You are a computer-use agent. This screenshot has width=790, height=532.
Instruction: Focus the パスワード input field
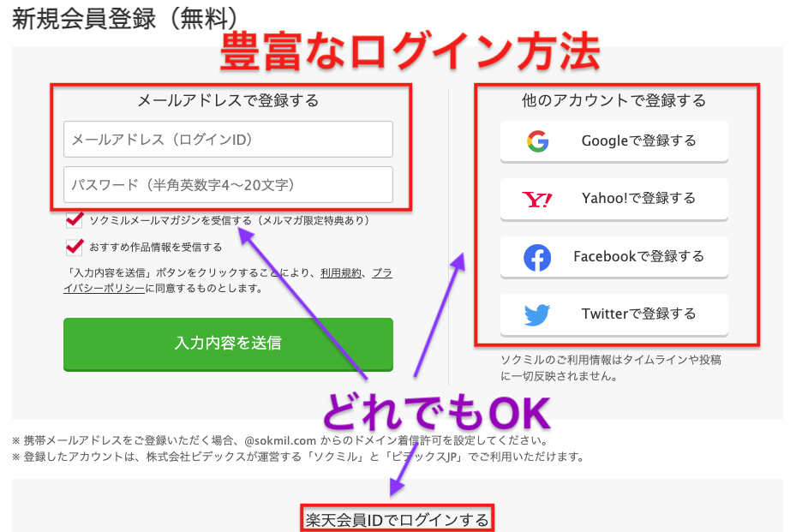coord(228,184)
